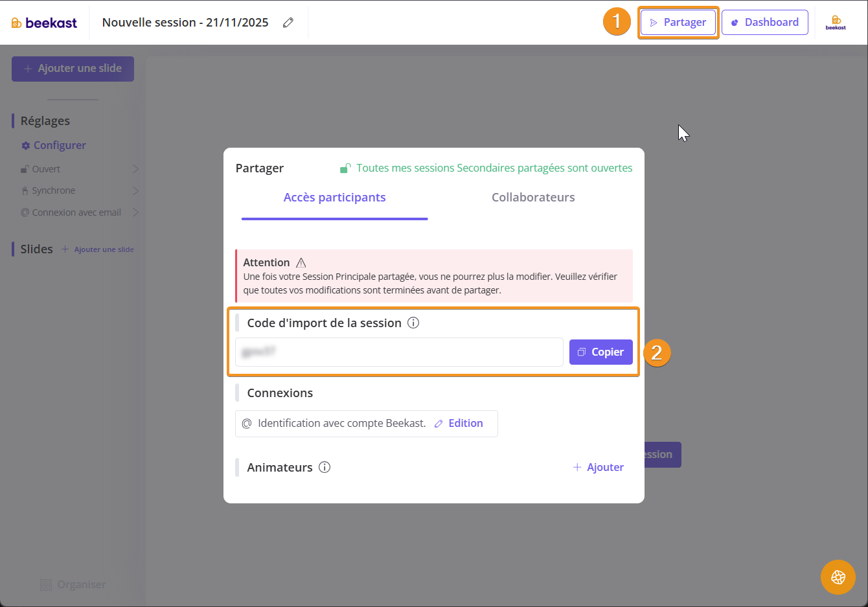The image size is (868, 607).
Task: Open the Beekast account avatar menu
Action: (x=836, y=23)
